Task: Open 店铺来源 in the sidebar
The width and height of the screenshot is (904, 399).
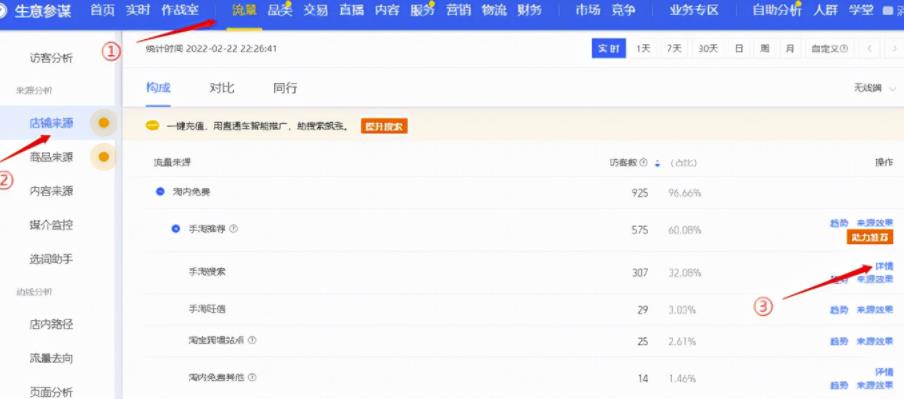Action: click(51, 123)
